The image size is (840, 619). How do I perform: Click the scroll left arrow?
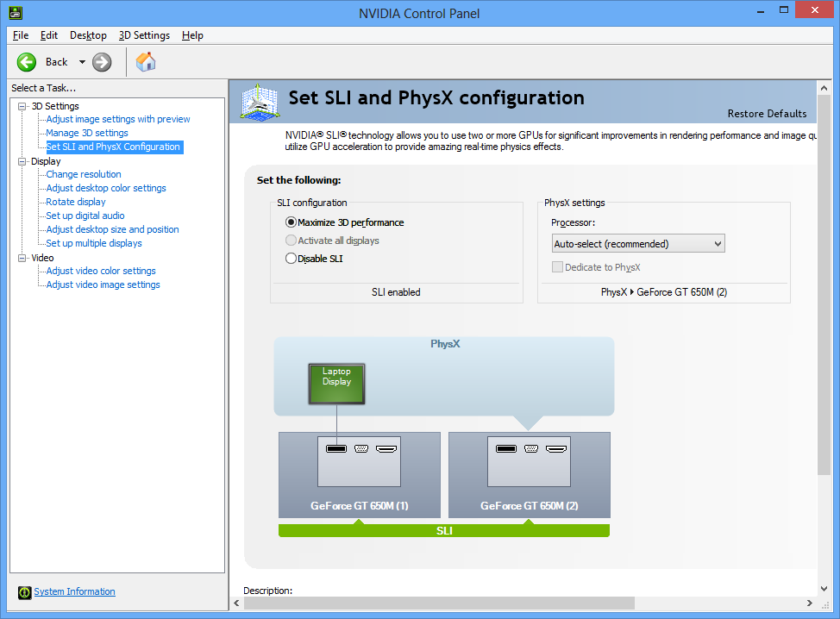click(x=237, y=603)
